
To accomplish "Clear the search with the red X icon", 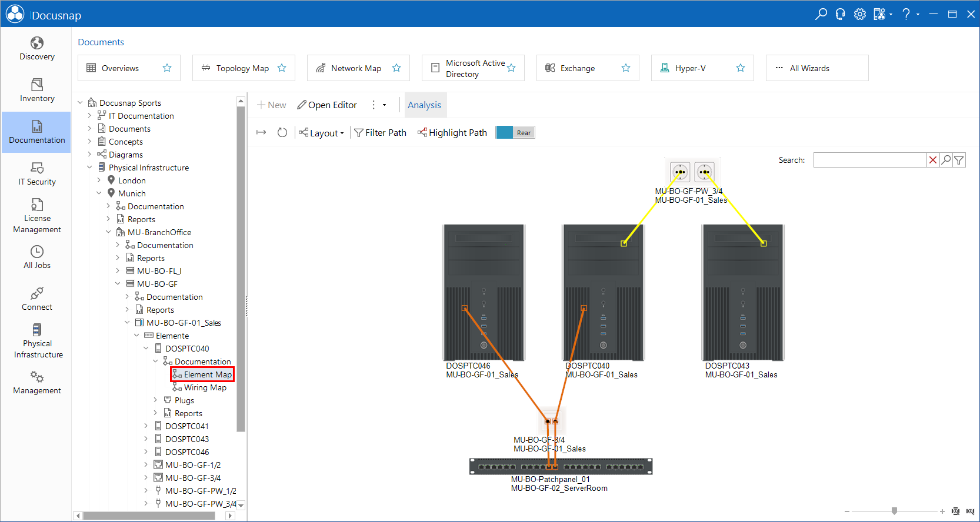I will click(x=933, y=160).
